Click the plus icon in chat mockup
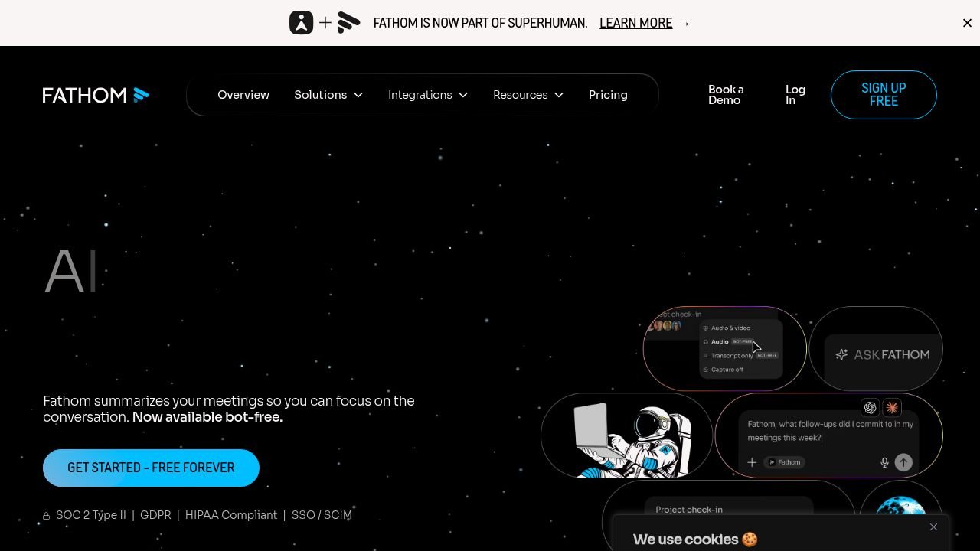The height and width of the screenshot is (551, 980). (x=752, y=462)
